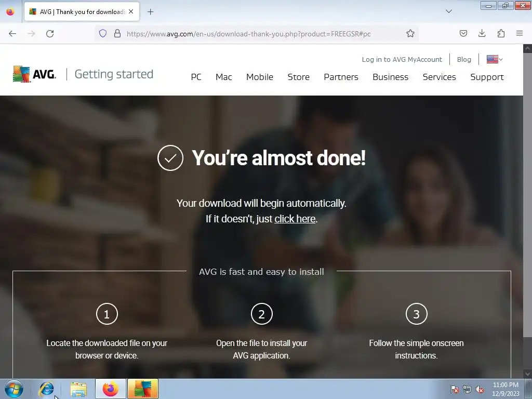
Task: Open the Partners menu
Action: pyautogui.click(x=341, y=77)
